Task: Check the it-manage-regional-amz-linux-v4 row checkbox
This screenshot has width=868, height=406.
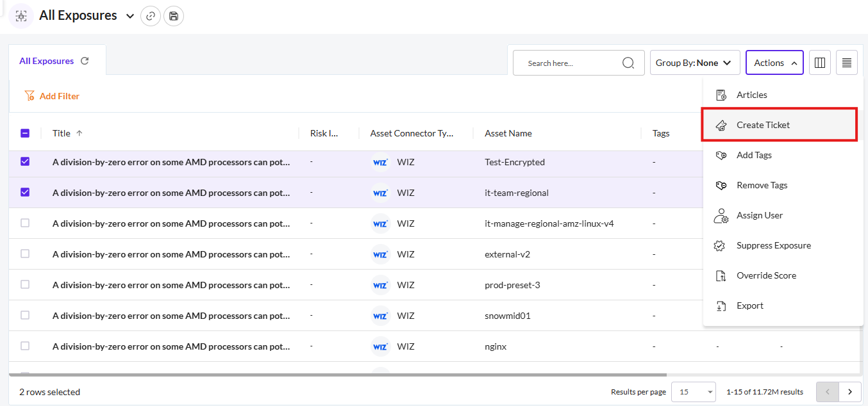Action: (25, 223)
